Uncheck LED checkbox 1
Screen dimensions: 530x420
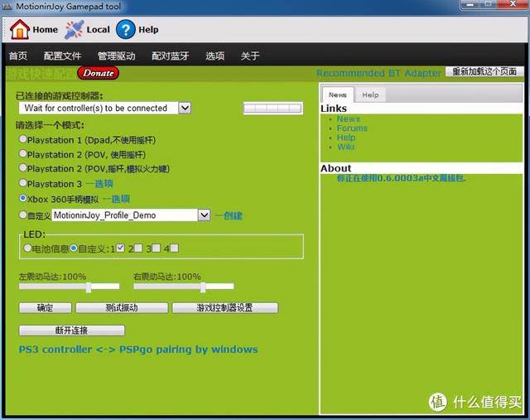(120, 248)
